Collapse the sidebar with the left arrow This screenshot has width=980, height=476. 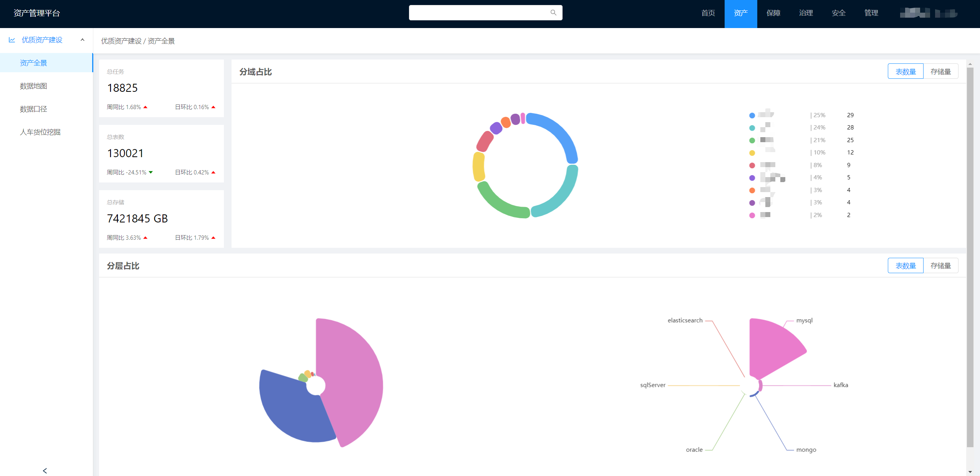[x=45, y=470]
